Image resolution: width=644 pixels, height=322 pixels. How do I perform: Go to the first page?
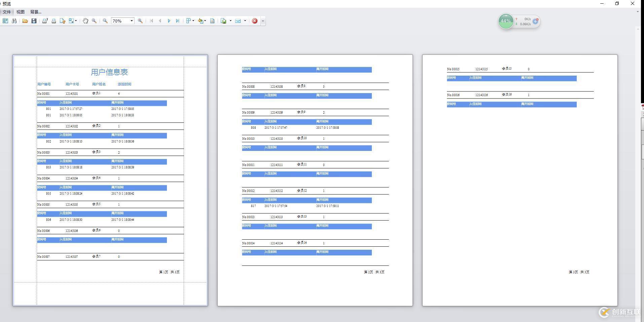pos(151,21)
